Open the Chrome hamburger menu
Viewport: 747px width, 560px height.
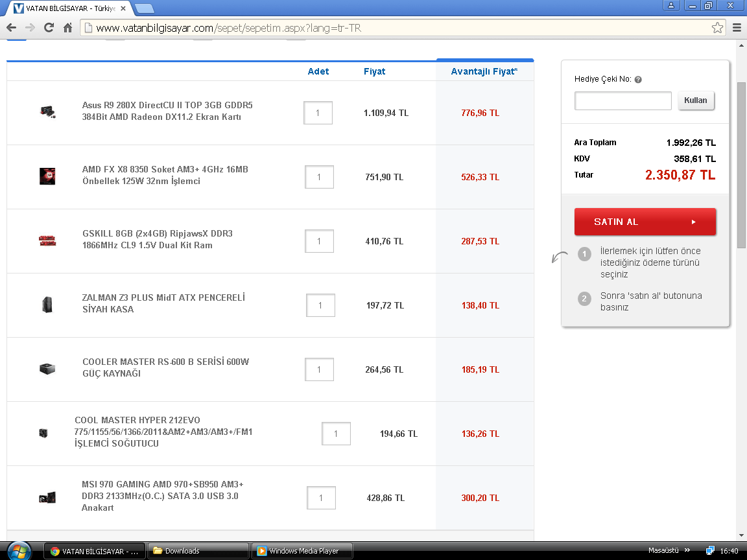tap(737, 28)
